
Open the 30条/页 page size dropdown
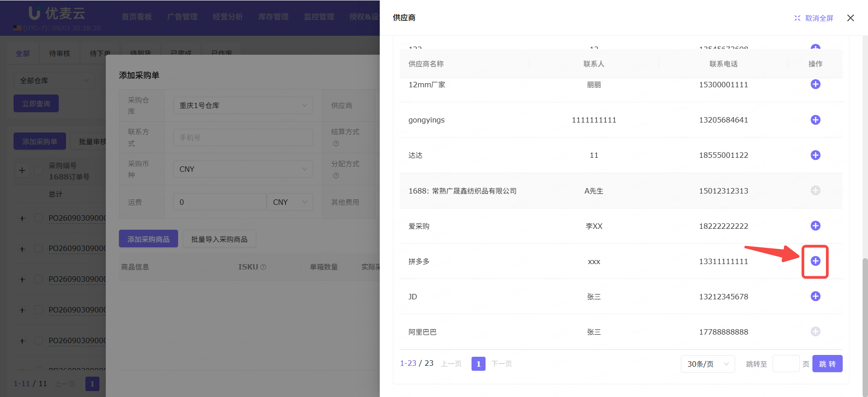pos(708,364)
